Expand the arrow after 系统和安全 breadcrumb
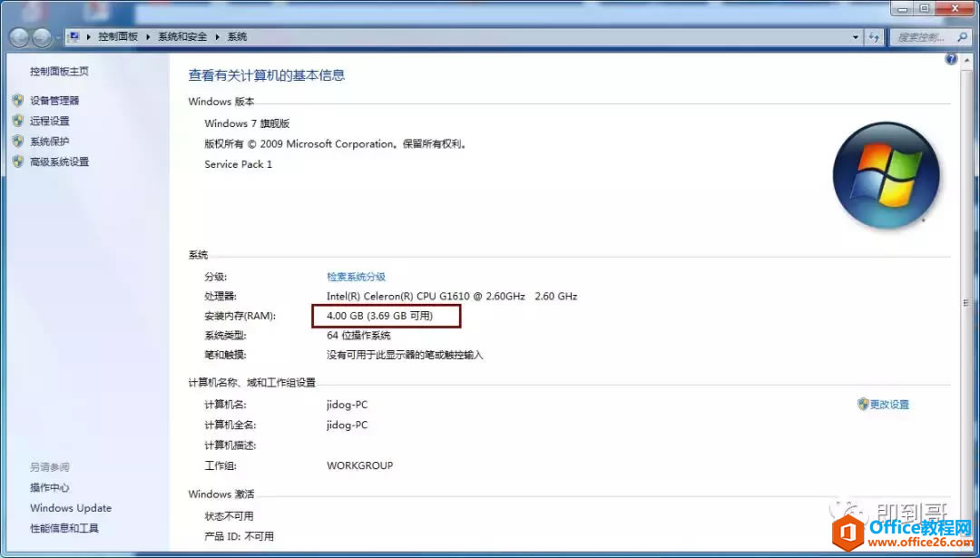The height and width of the screenshot is (558, 980). coord(218,37)
